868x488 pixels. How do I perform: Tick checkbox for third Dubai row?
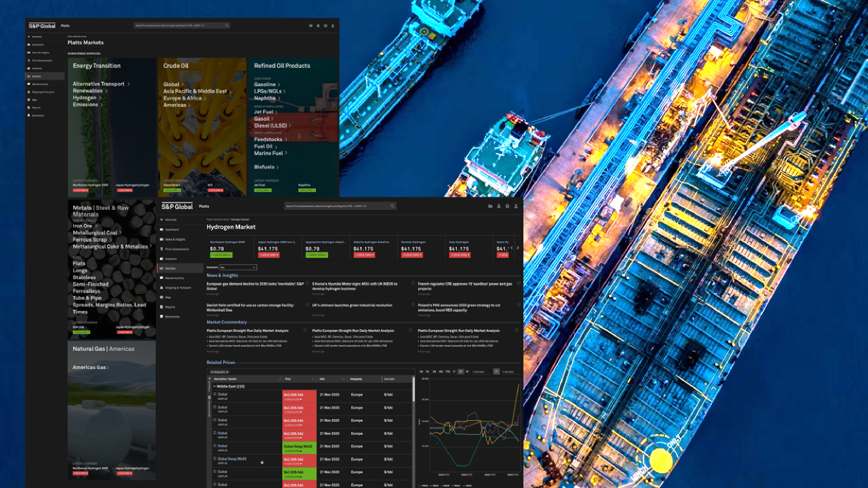pyautogui.click(x=215, y=420)
